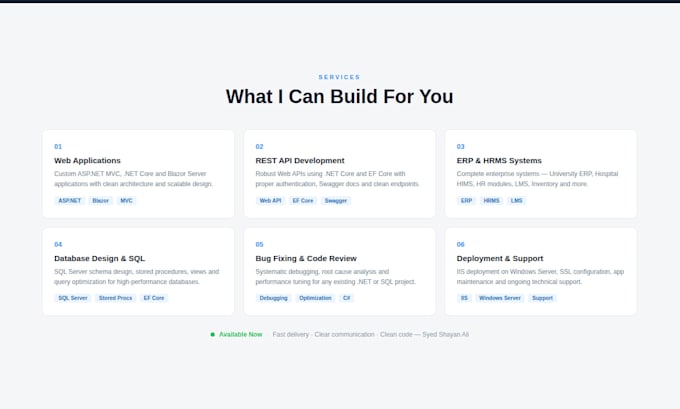
Task: Click the MVC tag
Action: (x=126, y=200)
